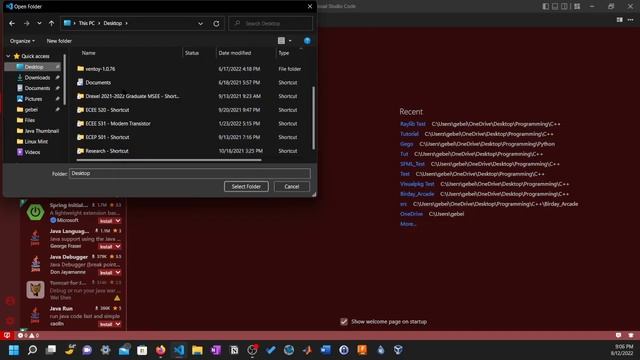640x360 pixels.
Task: Split the VS Code editor
Action: 620,20
